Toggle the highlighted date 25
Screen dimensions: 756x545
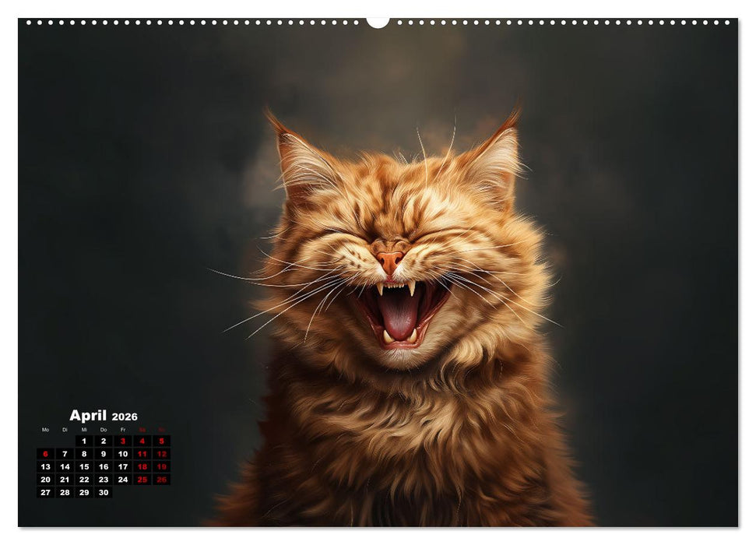142,480
